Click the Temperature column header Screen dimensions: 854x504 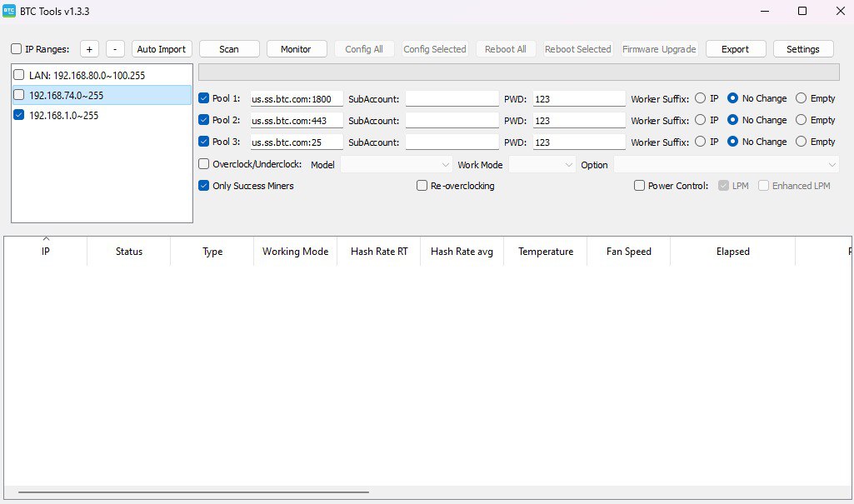click(546, 252)
